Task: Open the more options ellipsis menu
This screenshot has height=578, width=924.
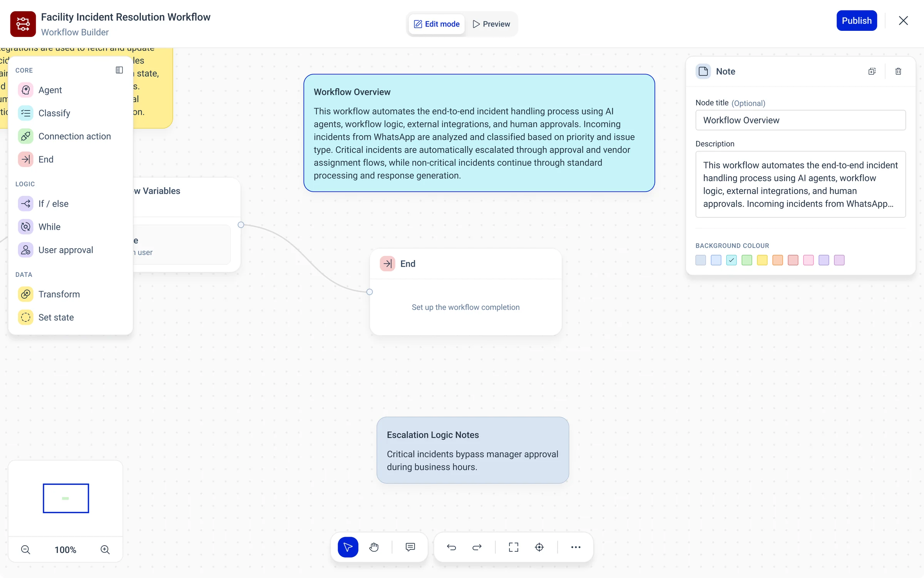Action: tap(576, 547)
